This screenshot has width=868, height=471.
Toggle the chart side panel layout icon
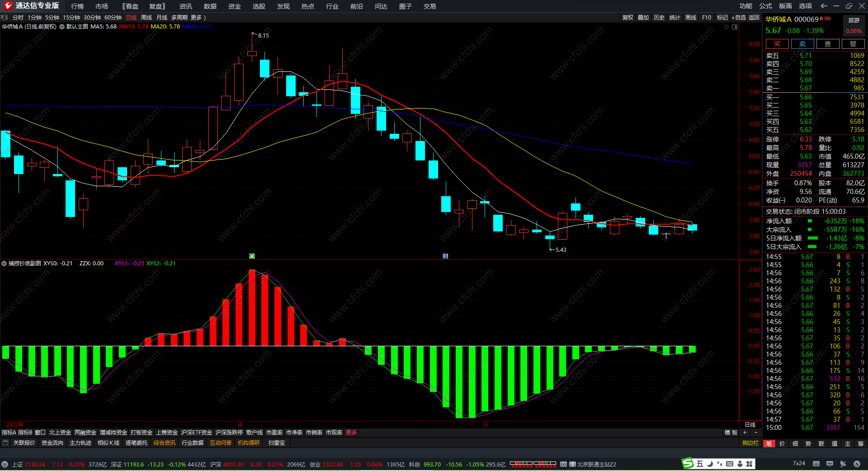735,27
